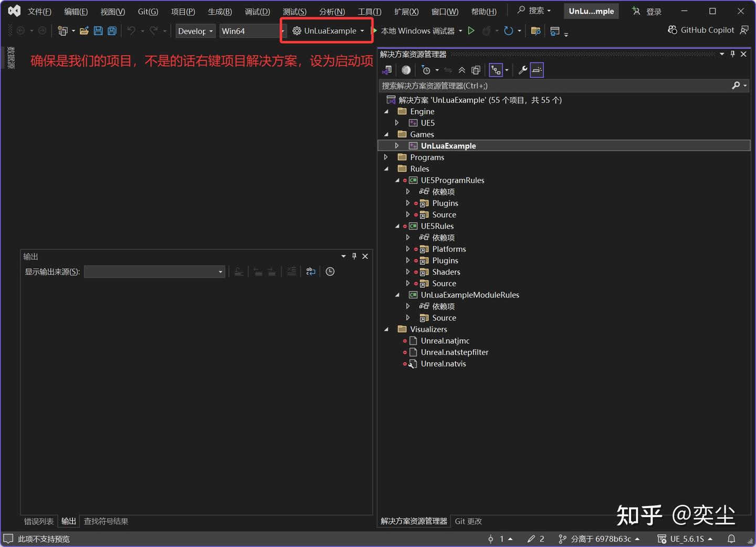Click Save All icon in toolbar
The image size is (756, 547).
[x=112, y=31]
